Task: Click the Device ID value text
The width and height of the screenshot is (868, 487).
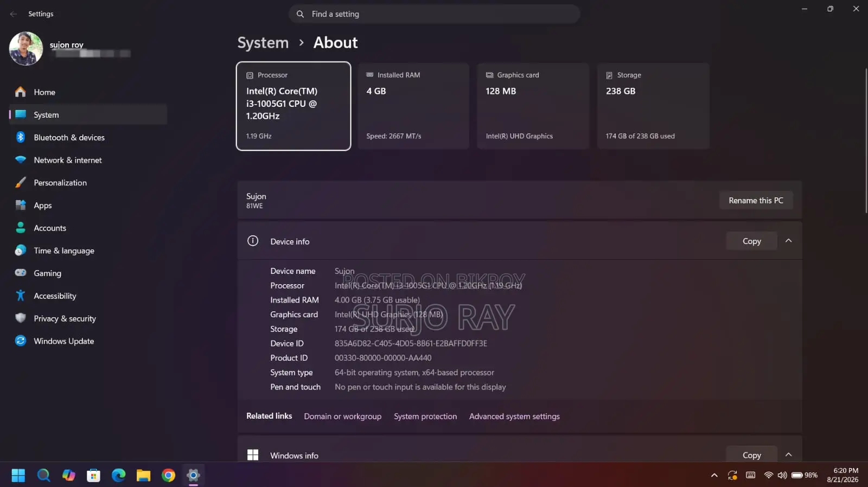Action: 411,343
